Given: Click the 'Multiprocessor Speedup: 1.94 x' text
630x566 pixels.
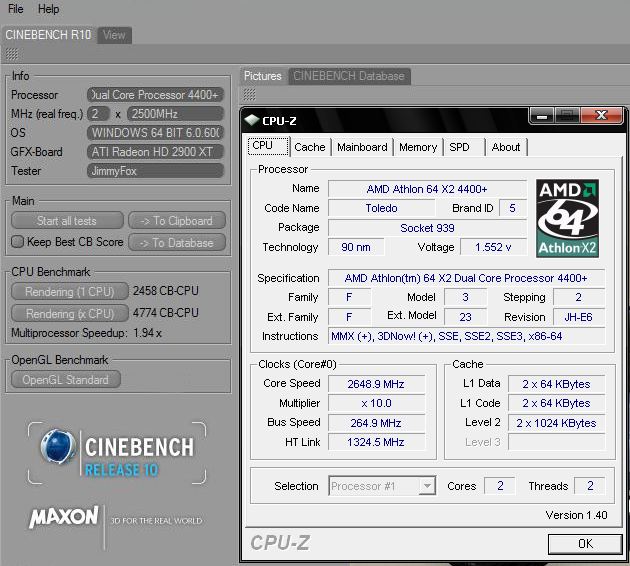Looking at the screenshot, I should 86,333.
